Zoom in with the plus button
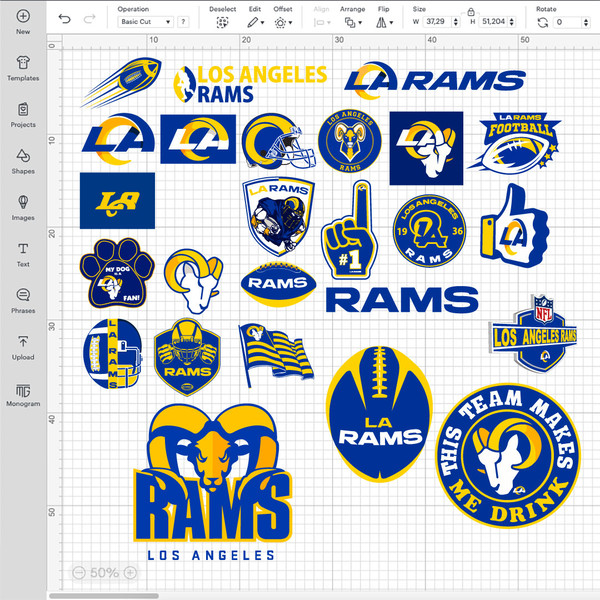This screenshot has width=600, height=600. coord(130,573)
